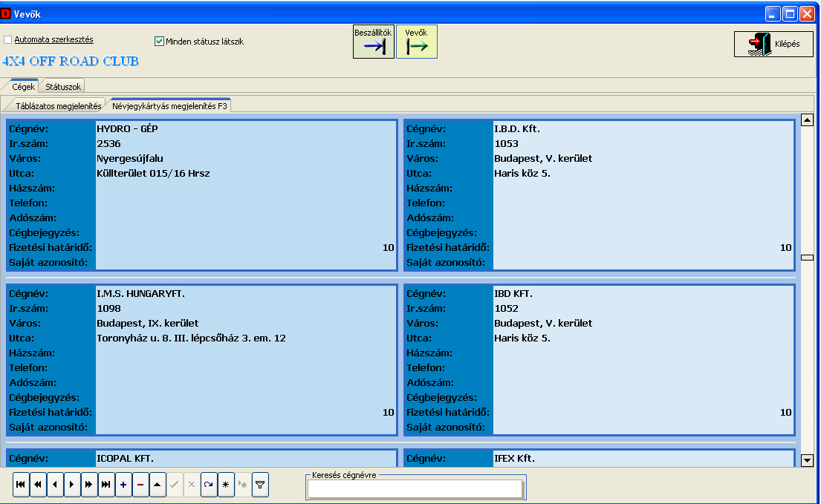Viewport: 821px width, 504px height.
Task: Click street Küllterület 015/16 Hrsz
Action: click(x=153, y=174)
